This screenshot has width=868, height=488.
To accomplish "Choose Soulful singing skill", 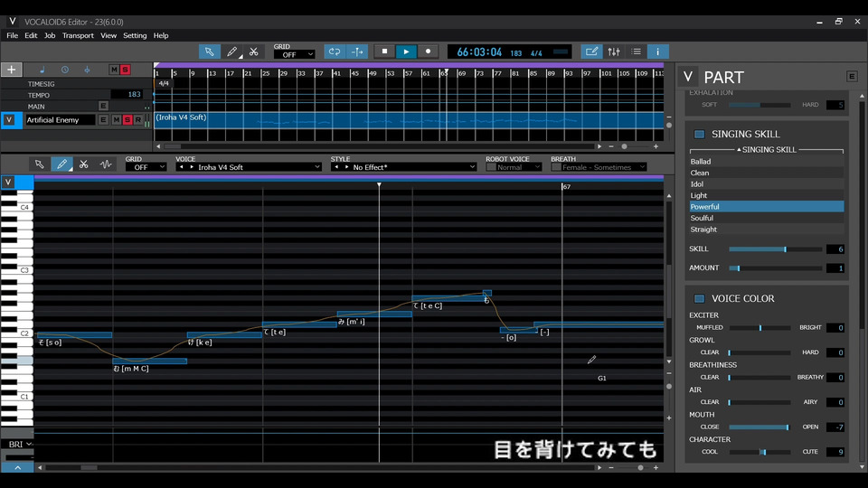I will point(767,218).
